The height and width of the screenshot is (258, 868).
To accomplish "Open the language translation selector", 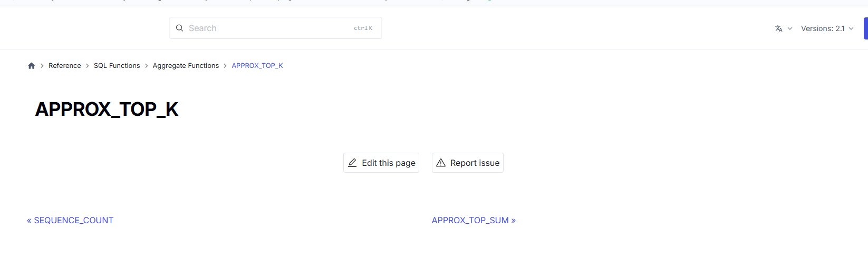I will point(779,28).
